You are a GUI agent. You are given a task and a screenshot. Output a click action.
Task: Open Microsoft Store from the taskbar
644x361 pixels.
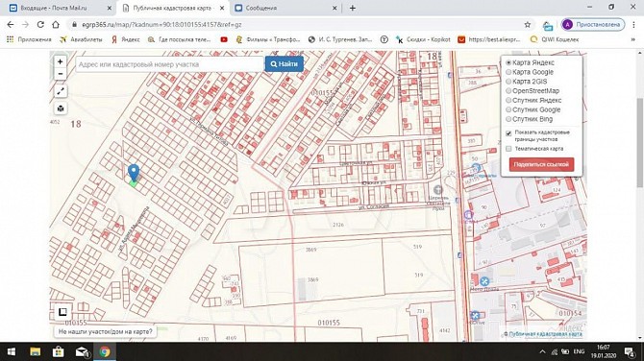pos(59,351)
